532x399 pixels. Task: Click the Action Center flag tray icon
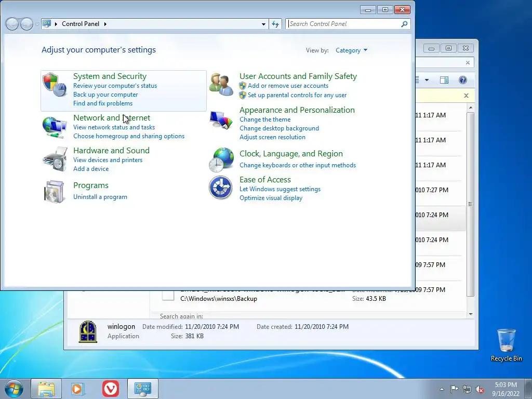coord(454,389)
